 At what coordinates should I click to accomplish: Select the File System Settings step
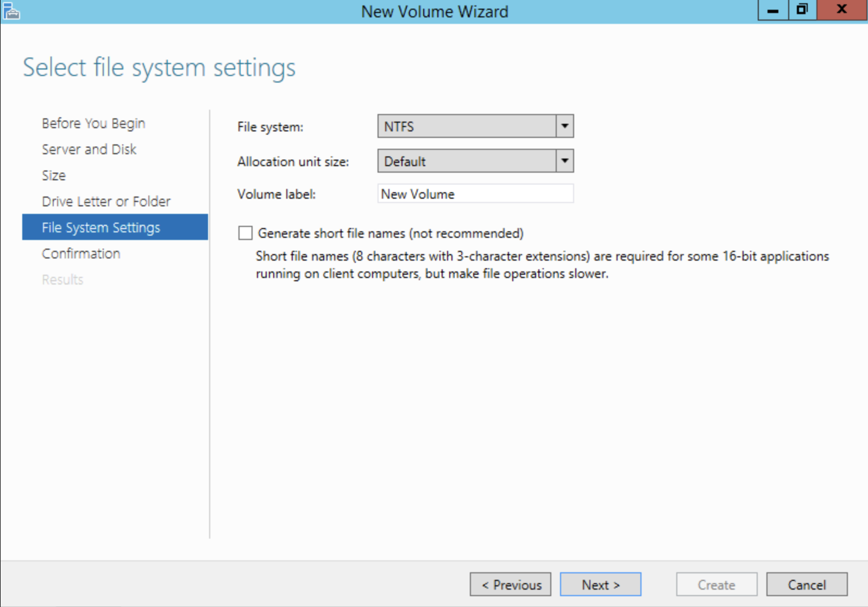(101, 227)
